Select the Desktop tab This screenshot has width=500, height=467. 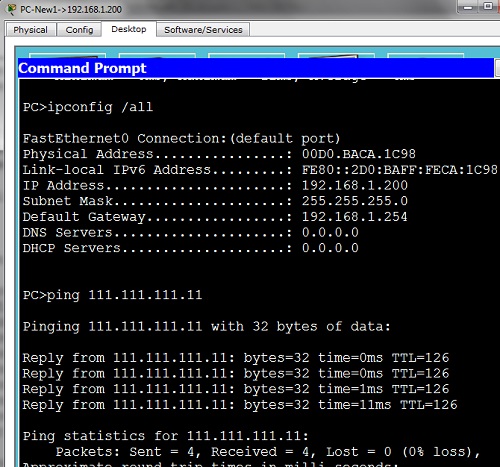coord(129,29)
